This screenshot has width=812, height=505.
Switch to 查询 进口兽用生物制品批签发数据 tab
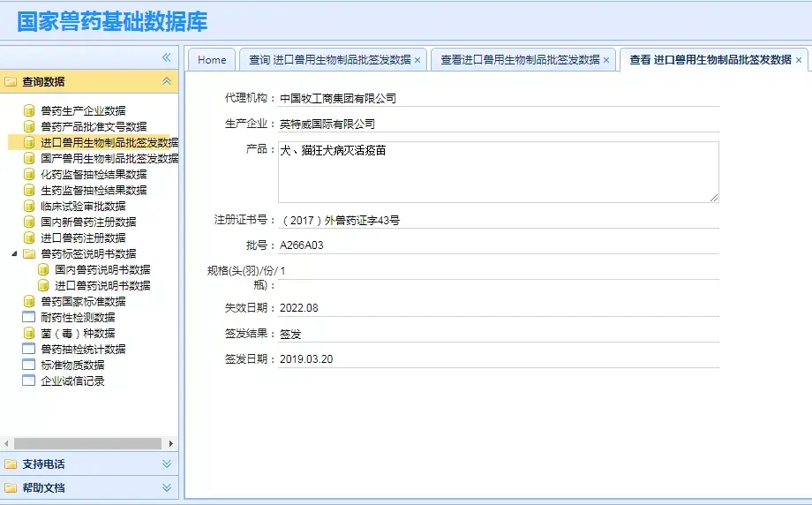coord(329,59)
